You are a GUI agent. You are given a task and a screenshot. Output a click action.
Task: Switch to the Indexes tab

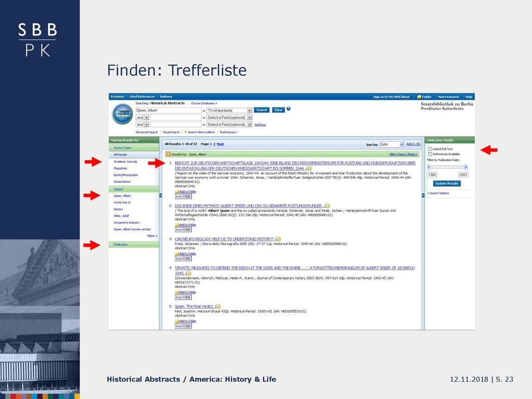point(166,97)
